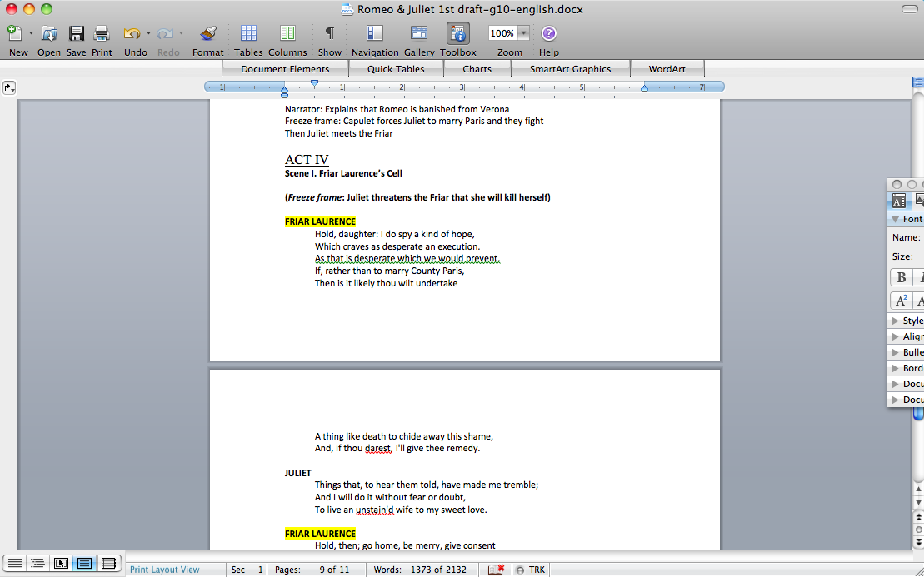Expand the Alignment section in Toolbox
The height and width of the screenshot is (577, 924).
(x=895, y=336)
